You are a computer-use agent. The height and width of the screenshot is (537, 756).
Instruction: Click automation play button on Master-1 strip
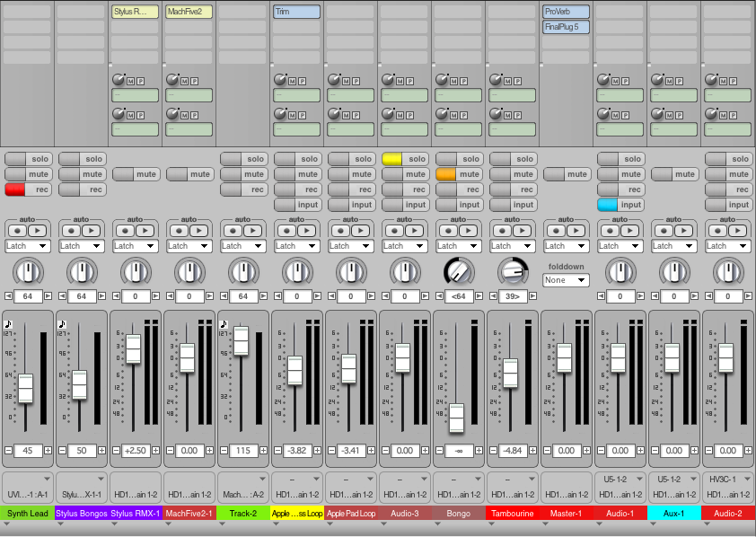pyautogui.click(x=577, y=231)
